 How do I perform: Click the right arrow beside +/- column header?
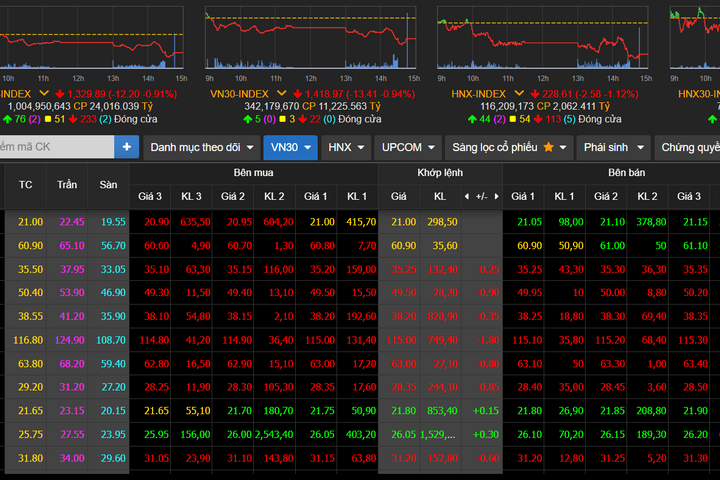(x=496, y=197)
